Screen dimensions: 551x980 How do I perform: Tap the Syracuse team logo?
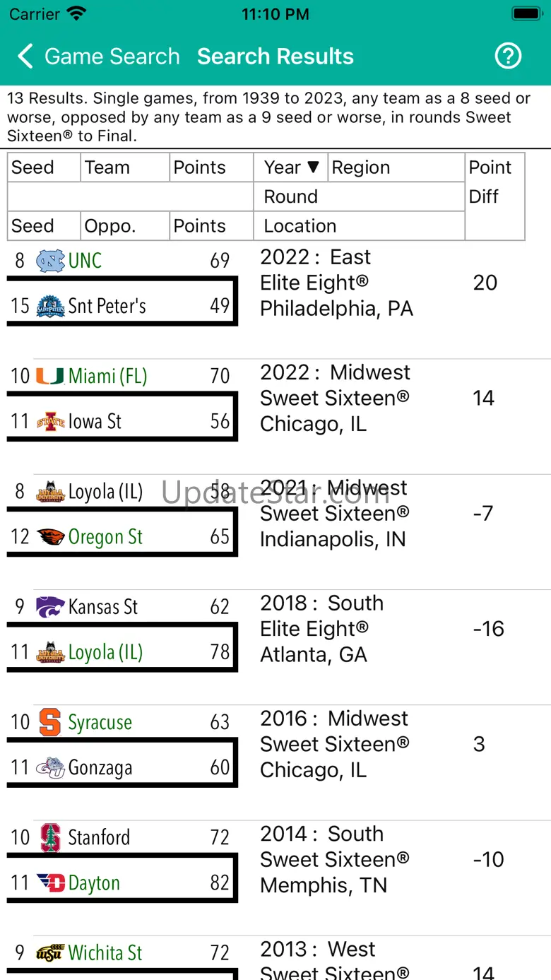(x=50, y=722)
